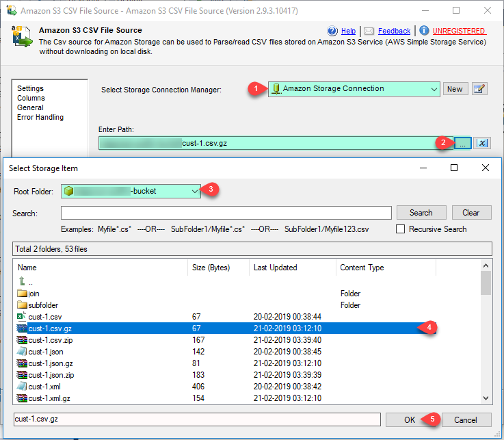Click the clear path icon button

coord(482,143)
